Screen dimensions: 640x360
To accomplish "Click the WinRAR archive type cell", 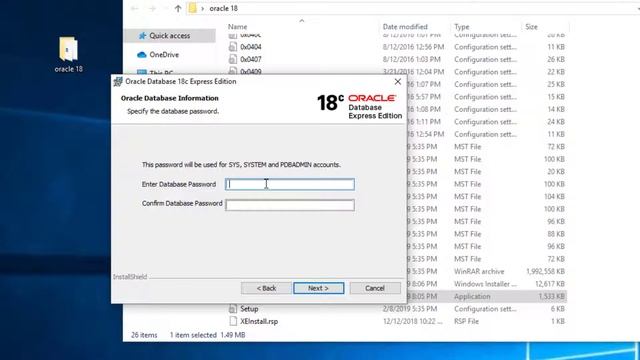I will coord(479,271).
